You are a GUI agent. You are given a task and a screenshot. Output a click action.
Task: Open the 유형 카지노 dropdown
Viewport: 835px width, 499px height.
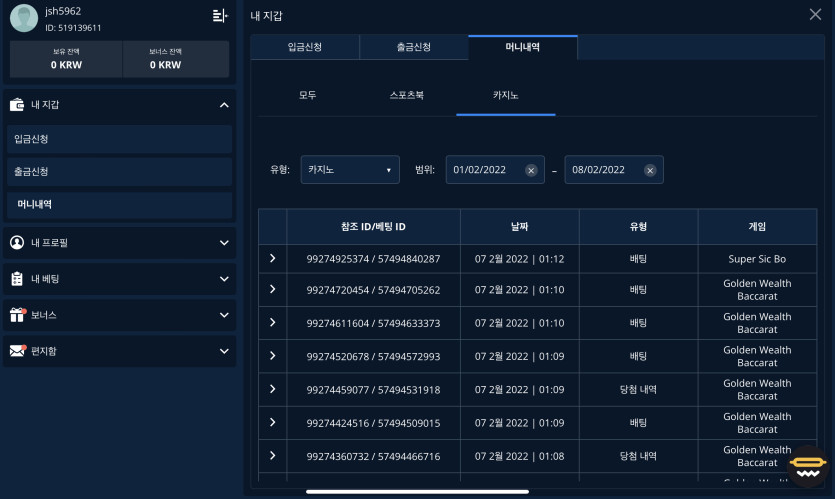point(350,170)
